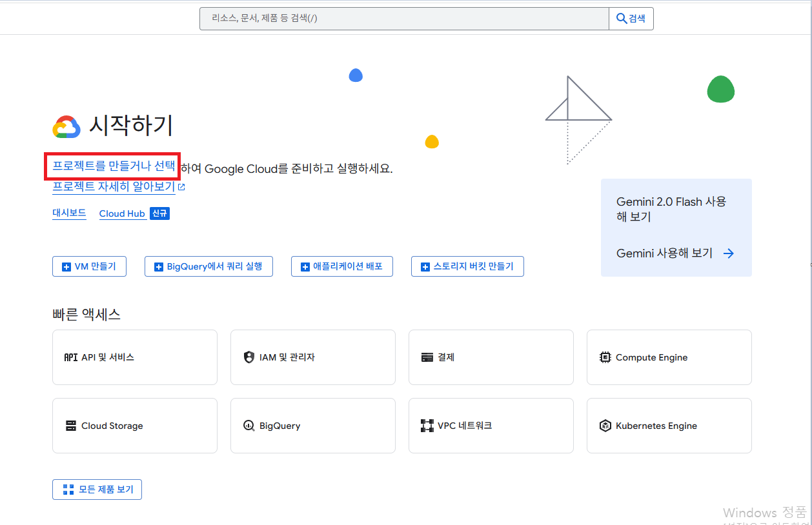The width and height of the screenshot is (812, 525).
Task: Click plus icon on VM 만들기
Action: (66, 267)
